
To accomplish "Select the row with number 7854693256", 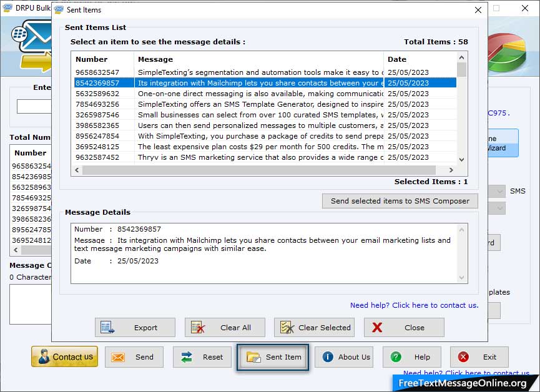I will pos(265,104).
